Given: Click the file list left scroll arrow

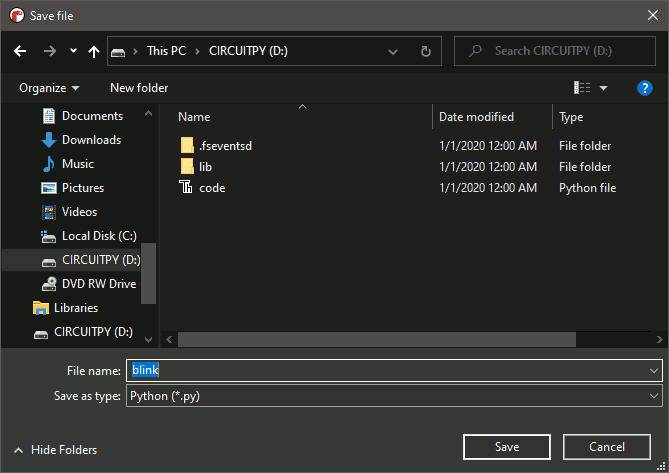Looking at the screenshot, I should click(x=169, y=340).
